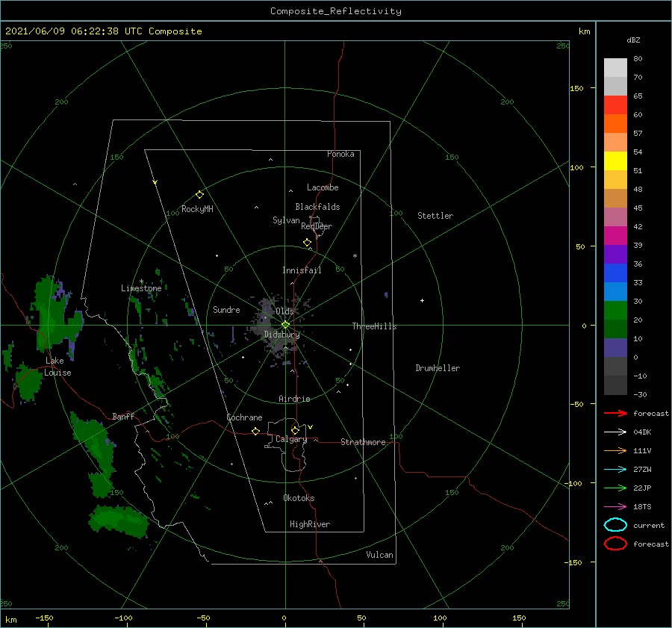Screen dimensions: 672x628
Task: Pick the green 22JP arrow icon
Action: click(x=615, y=488)
